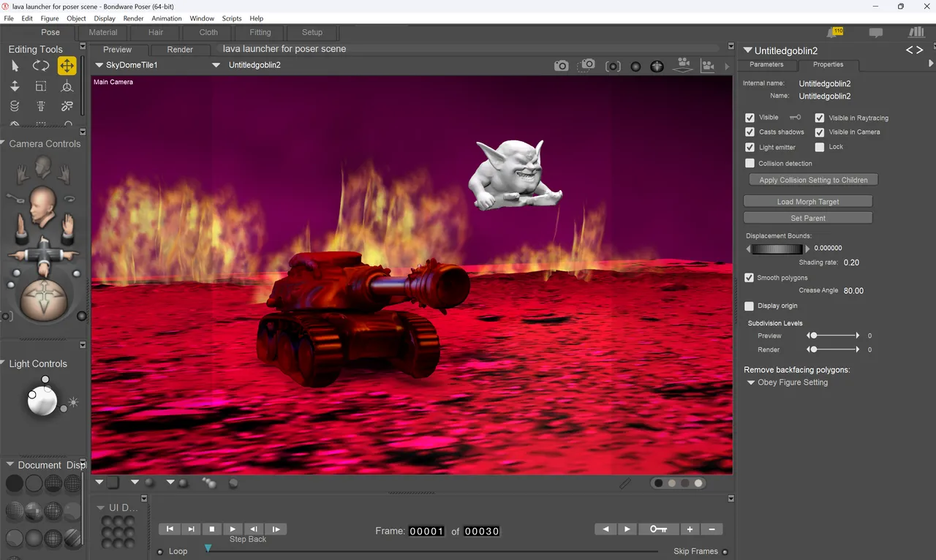Toggle the Smooth polygons checkbox
This screenshot has width=936, height=560.
point(750,278)
